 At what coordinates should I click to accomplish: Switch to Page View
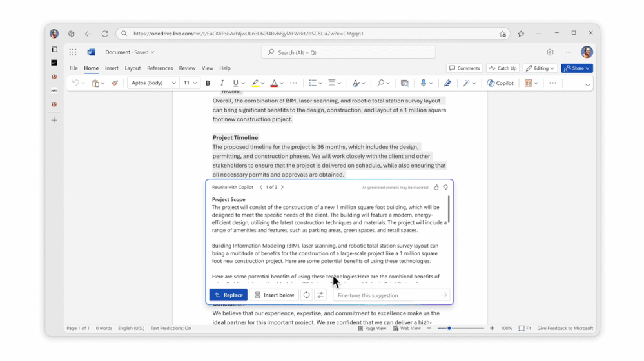click(x=372, y=329)
